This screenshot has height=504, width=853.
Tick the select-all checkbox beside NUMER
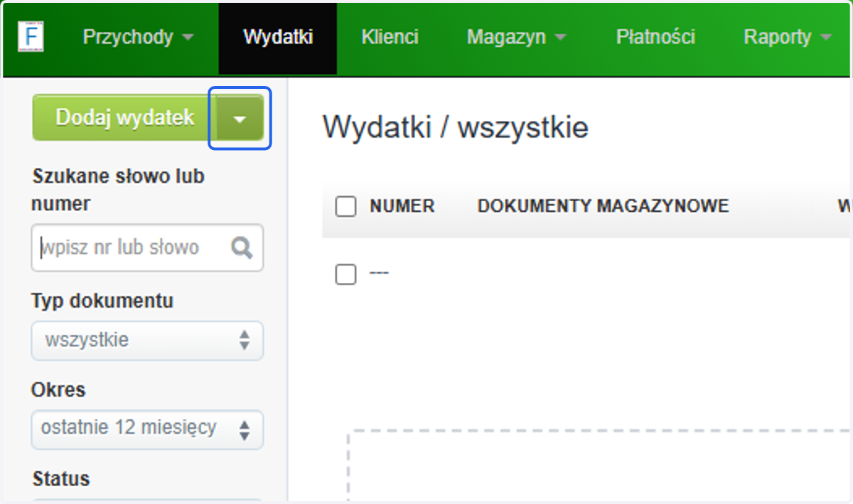345,207
